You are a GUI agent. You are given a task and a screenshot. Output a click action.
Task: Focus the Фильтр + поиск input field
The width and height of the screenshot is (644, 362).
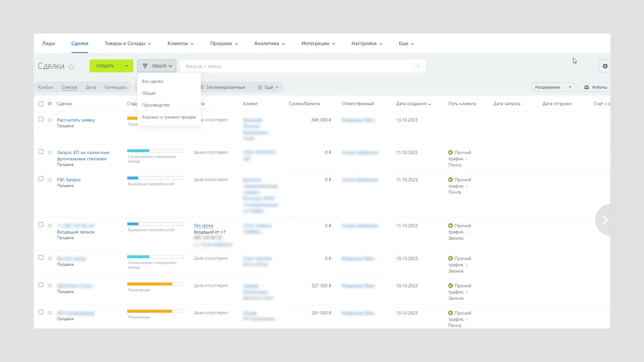pos(299,66)
